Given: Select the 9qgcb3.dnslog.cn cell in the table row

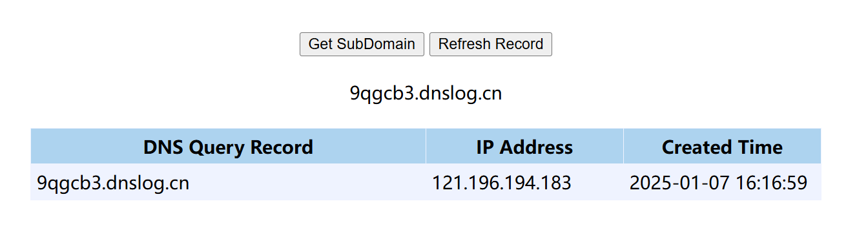Looking at the screenshot, I should (228, 182).
